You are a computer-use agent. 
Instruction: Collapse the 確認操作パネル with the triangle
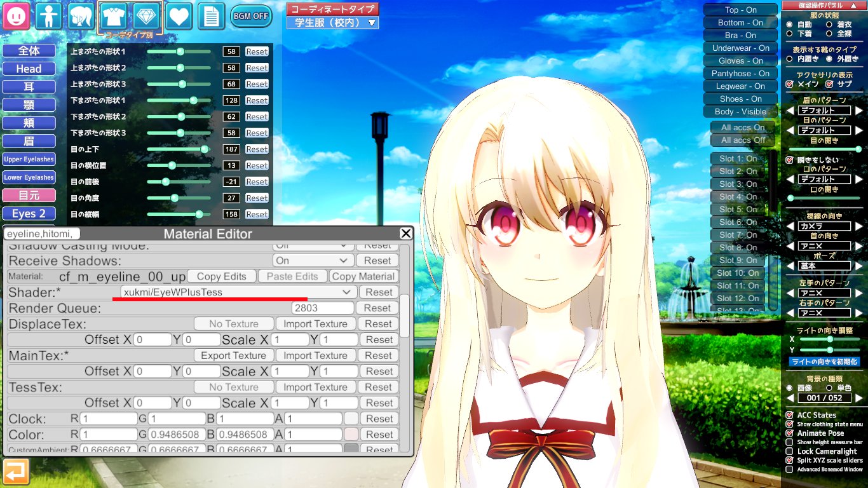853,5
